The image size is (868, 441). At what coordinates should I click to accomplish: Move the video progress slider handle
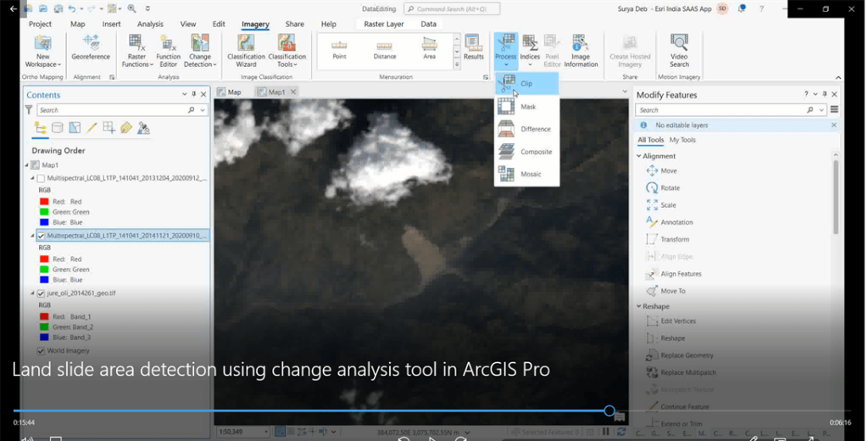click(609, 411)
